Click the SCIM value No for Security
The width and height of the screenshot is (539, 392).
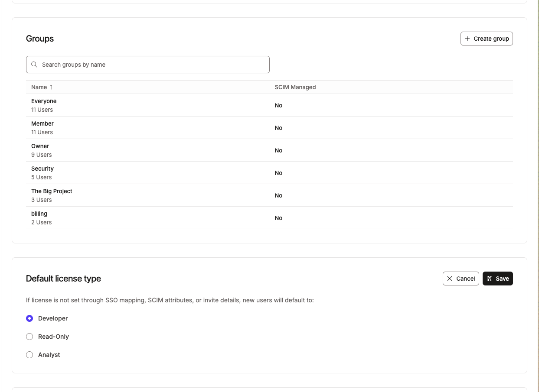click(278, 173)
